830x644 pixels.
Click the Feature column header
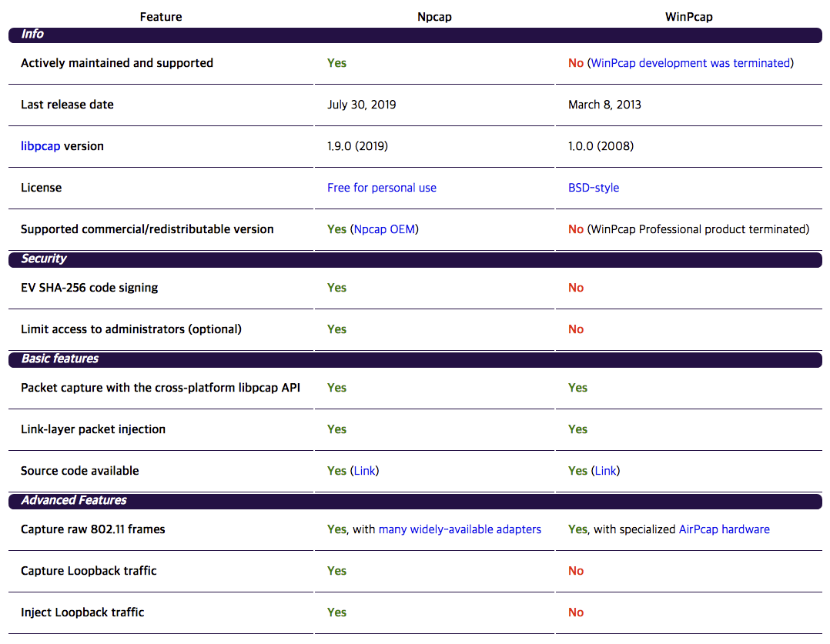point(161,17)
